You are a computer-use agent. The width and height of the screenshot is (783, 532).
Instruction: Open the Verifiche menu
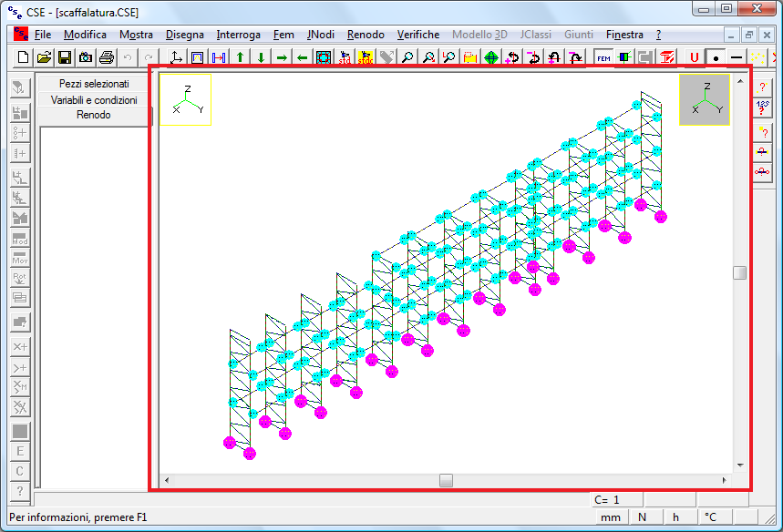click(x=417, y=35)
